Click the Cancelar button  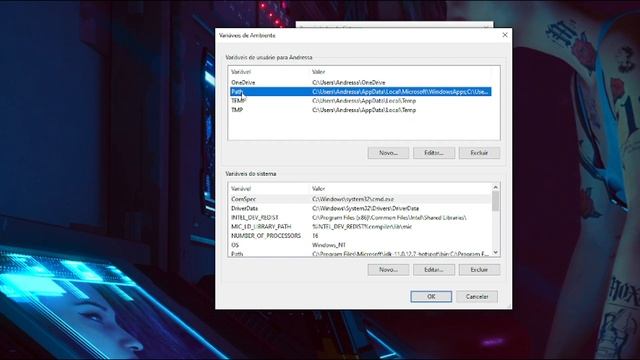coord(477,297)
